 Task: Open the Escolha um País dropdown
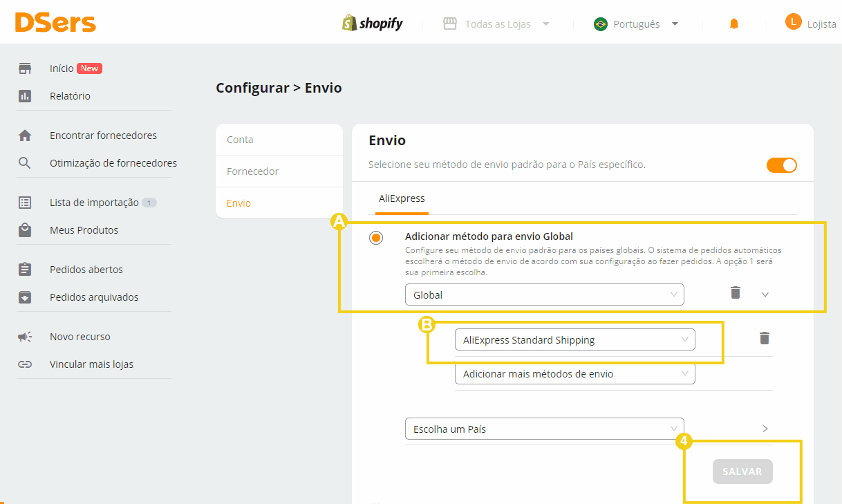[545, 429]
